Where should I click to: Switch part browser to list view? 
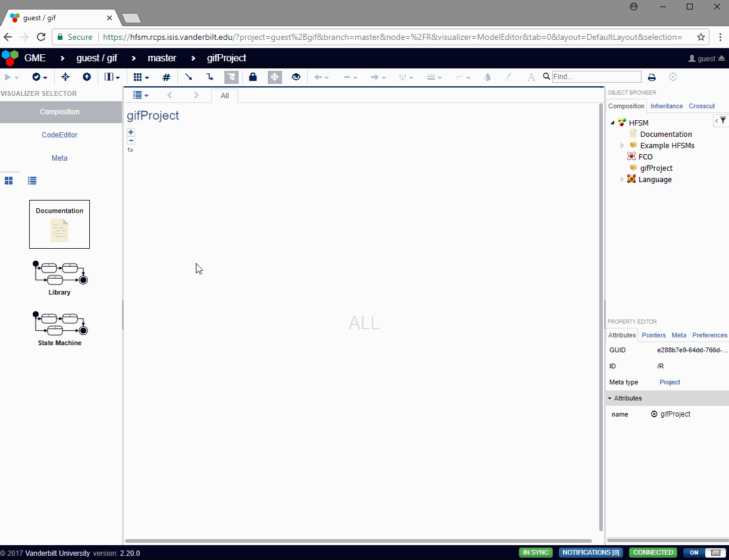32,180
